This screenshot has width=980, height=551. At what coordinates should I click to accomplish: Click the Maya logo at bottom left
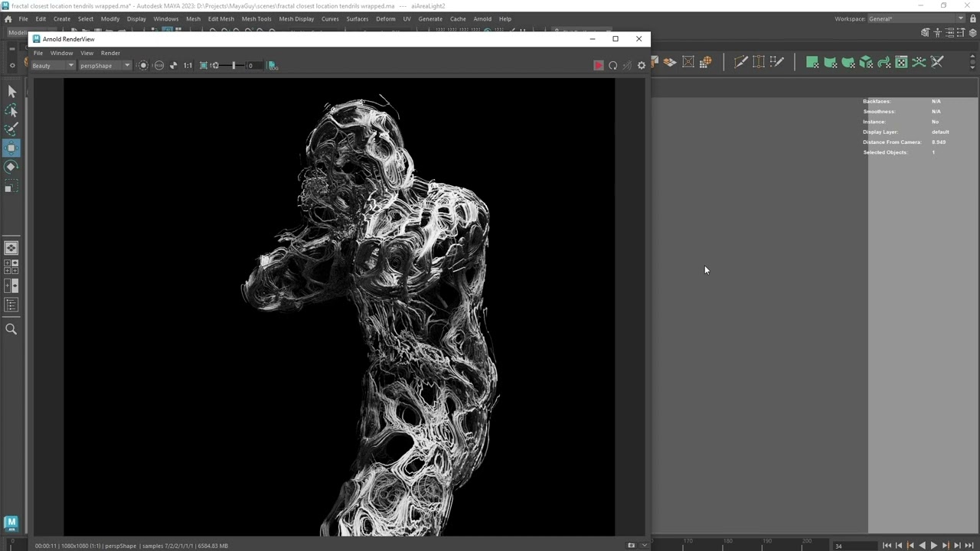(11, 523)
